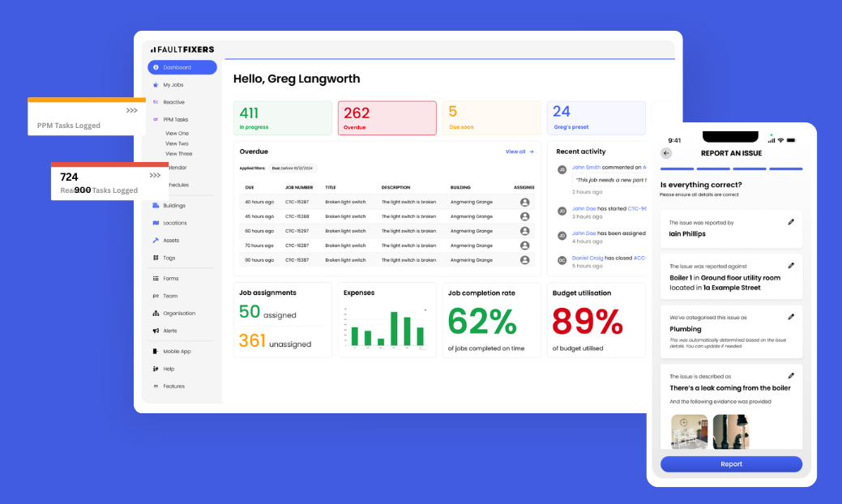Click the Locations map icon

[156, 223]
